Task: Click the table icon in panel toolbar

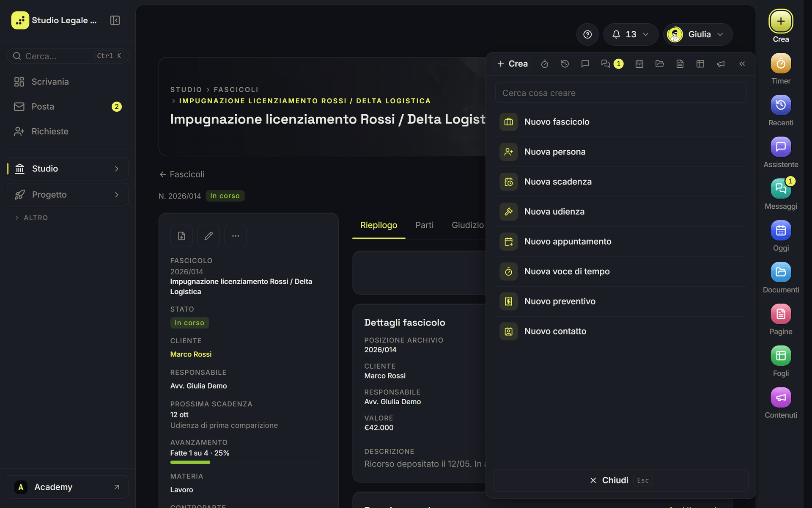Action: (700, 64)
